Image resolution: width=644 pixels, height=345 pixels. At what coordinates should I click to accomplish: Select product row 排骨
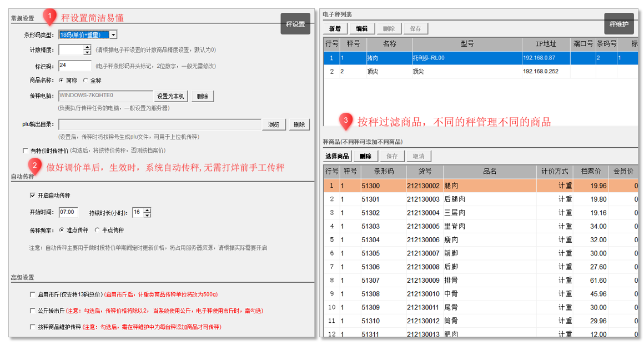click(481, 281)
